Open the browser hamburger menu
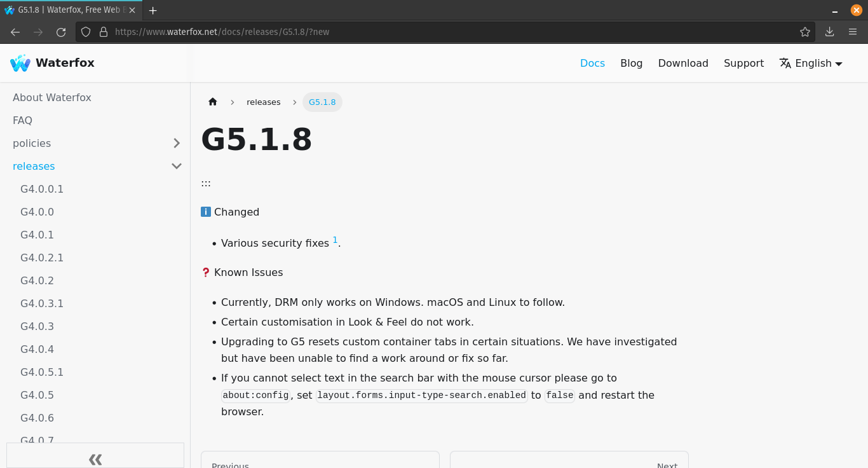The height and width of the screenshot is (468, 868). 853,32
